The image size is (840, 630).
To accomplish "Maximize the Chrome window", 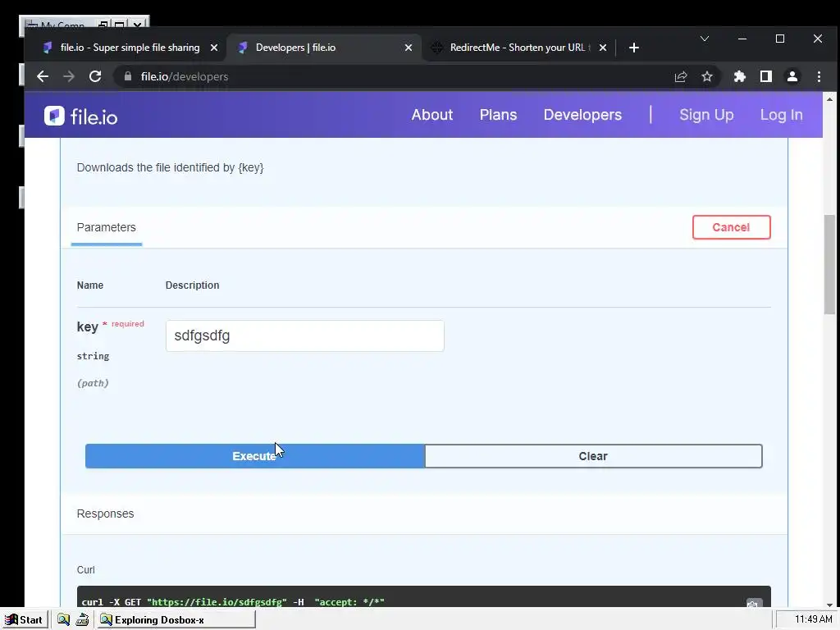I will pos(780,39).
